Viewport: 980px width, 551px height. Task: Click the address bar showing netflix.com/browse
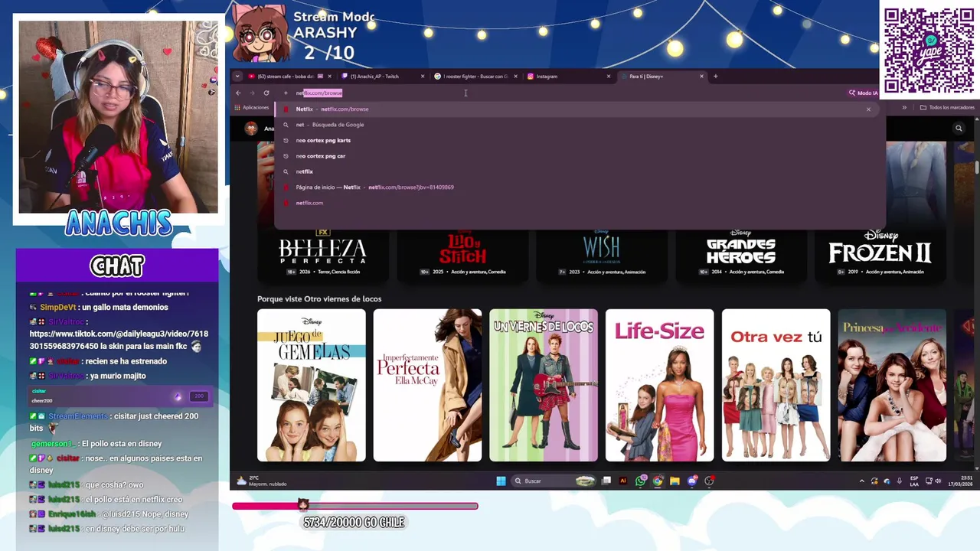point(559,93)
